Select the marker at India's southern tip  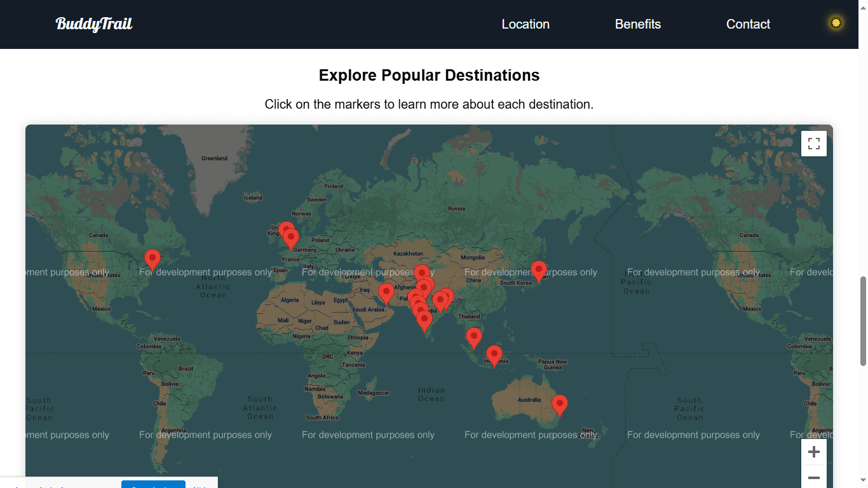424,322
